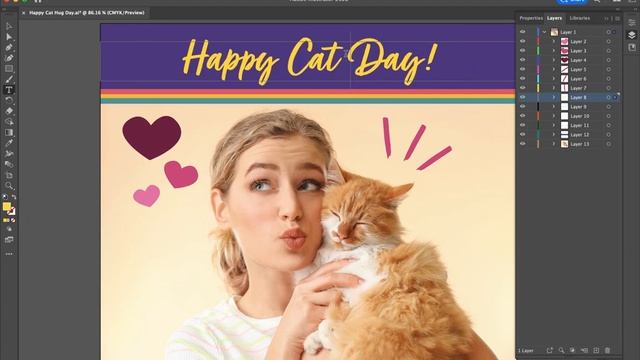
Task: Click the drawing mode button
Action: tap(9, 229)
